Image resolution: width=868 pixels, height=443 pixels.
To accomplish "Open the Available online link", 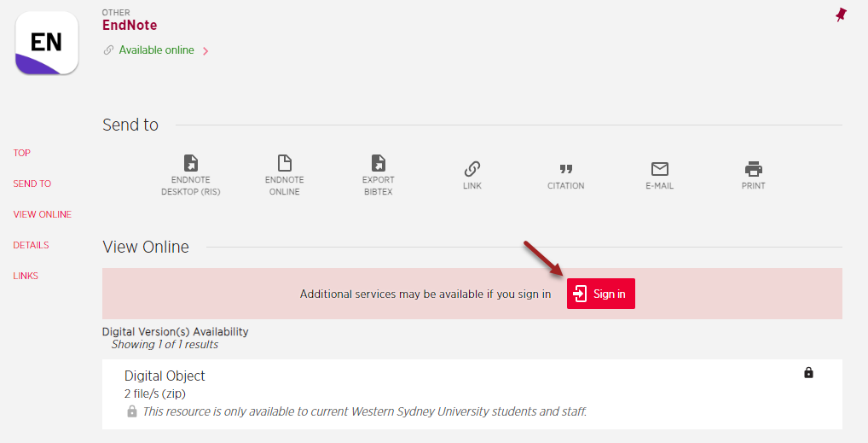I will (x=156, y=50).
